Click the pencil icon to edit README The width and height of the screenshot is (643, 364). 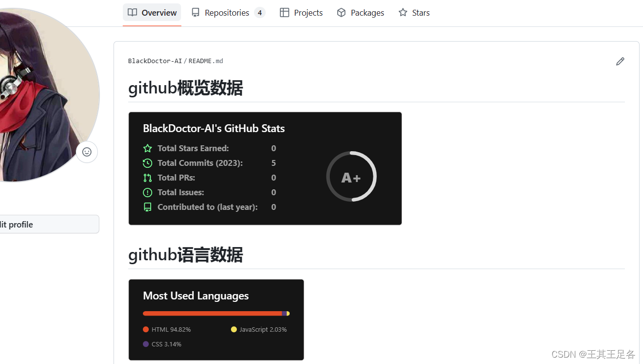620,61
